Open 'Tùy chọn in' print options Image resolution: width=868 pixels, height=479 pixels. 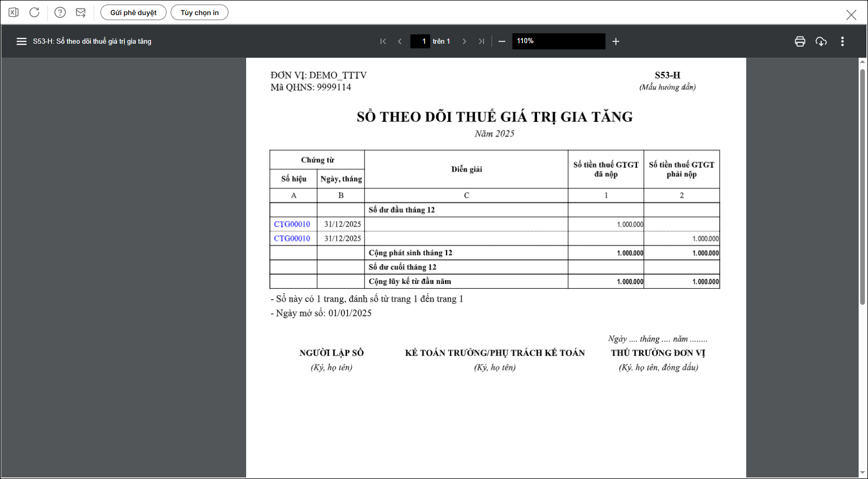tap(199, 12)
